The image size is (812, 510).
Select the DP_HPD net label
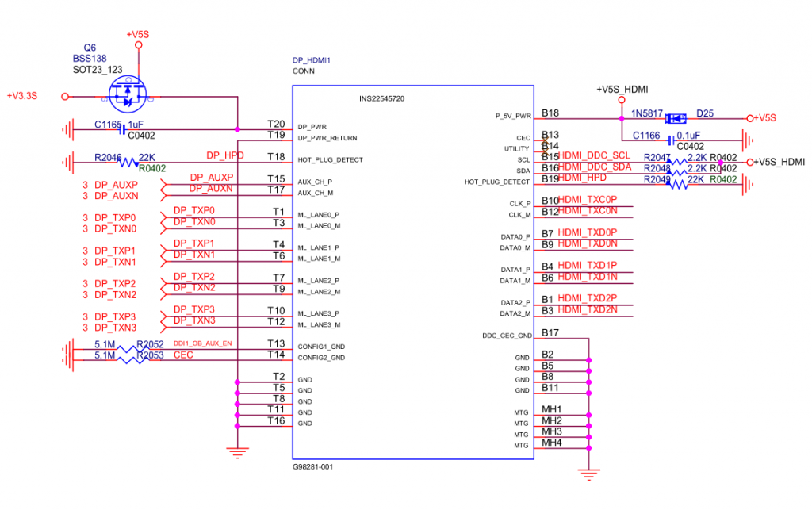pyautogui.click(x=223, y=155)
